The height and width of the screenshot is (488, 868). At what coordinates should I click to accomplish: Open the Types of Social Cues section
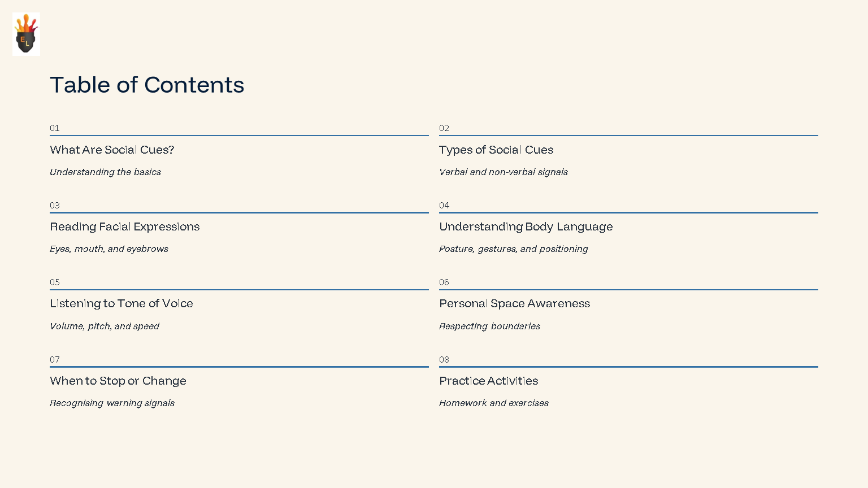[496, 150]
